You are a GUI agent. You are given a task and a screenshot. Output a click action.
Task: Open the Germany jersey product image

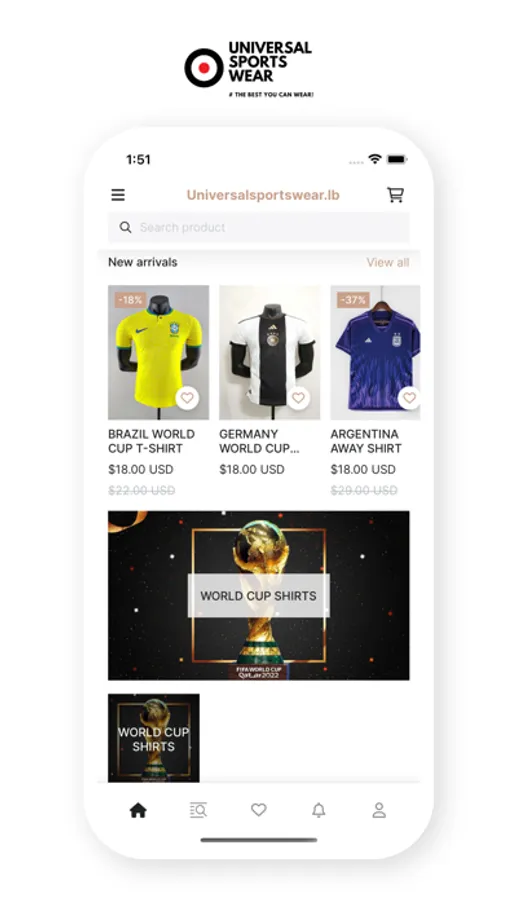tap(269, 352)
